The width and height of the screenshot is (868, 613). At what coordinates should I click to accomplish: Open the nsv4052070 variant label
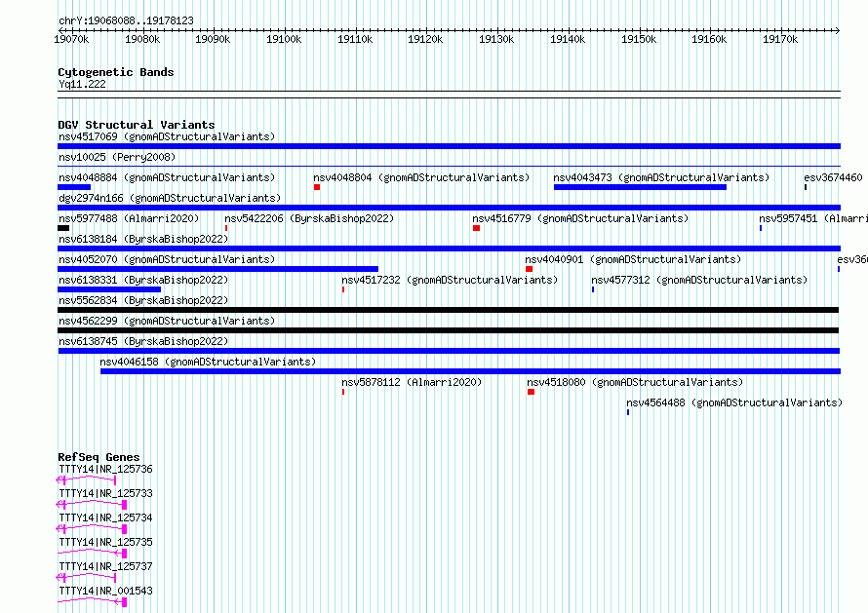click(167, 259)
